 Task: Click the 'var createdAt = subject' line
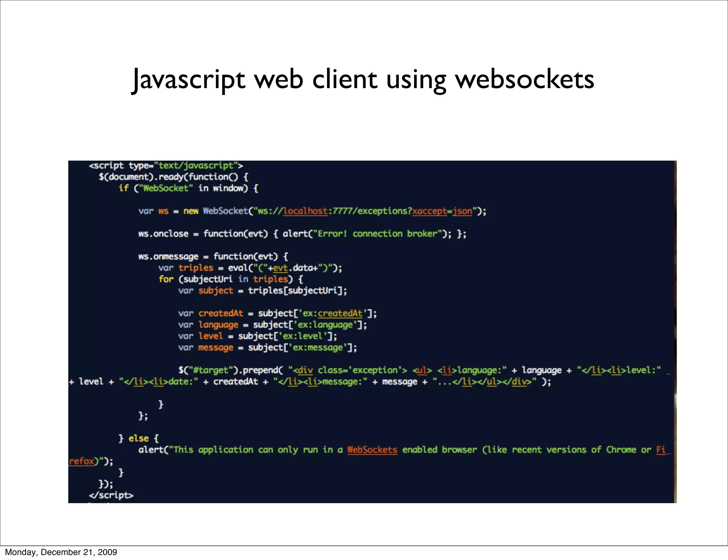[x=277, y=313]
